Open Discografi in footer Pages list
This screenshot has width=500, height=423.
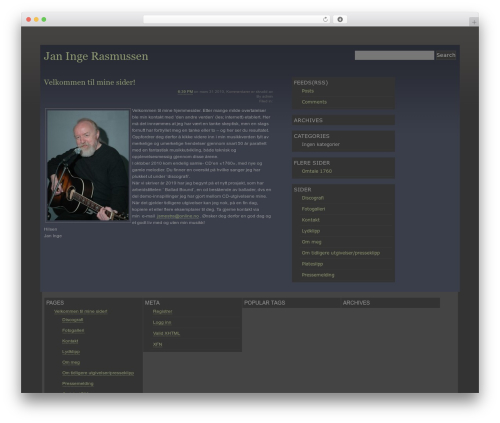(x=72, y=320)
